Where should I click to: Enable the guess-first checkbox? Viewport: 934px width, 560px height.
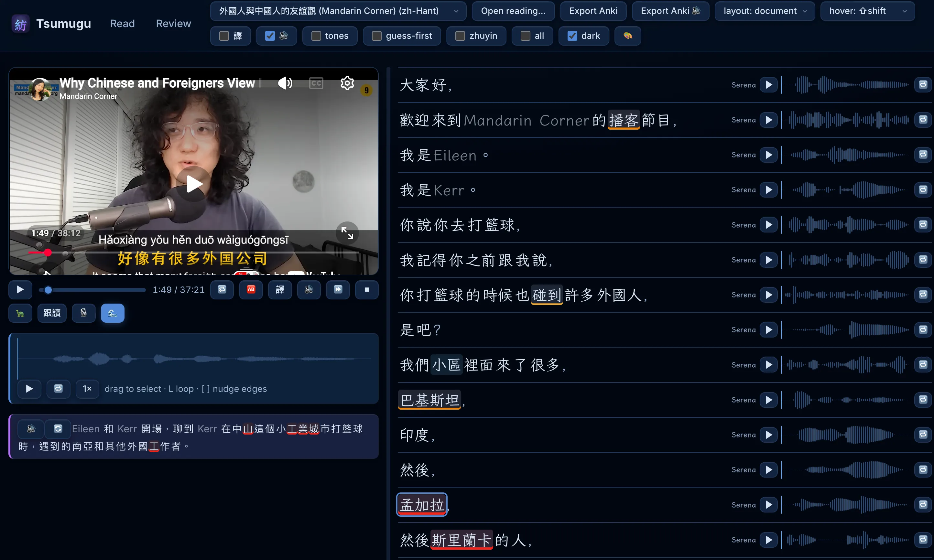click(x=377, y=36)
